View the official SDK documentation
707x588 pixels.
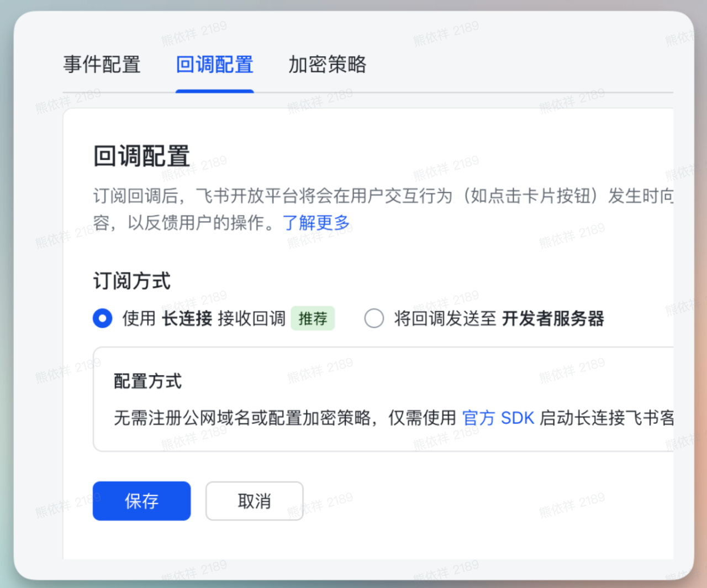click(498, 418)
